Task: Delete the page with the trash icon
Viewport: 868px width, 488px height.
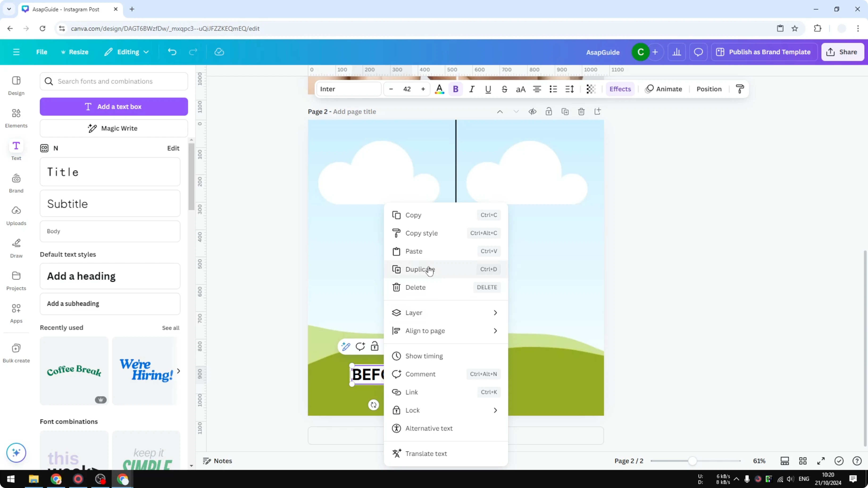Action: tap(581, 111)
